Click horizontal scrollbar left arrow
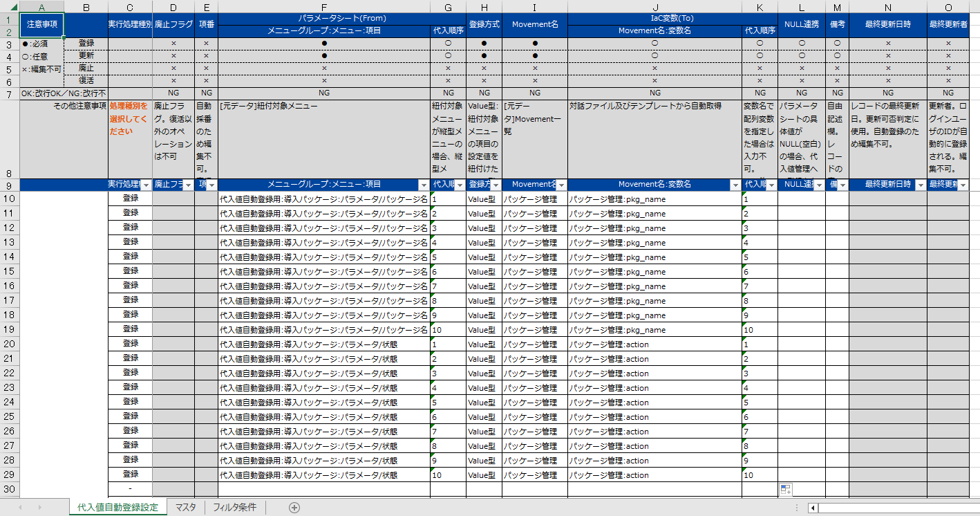This screenshot has height=516, width=980. pyautogui.click(x=813, y=508)
